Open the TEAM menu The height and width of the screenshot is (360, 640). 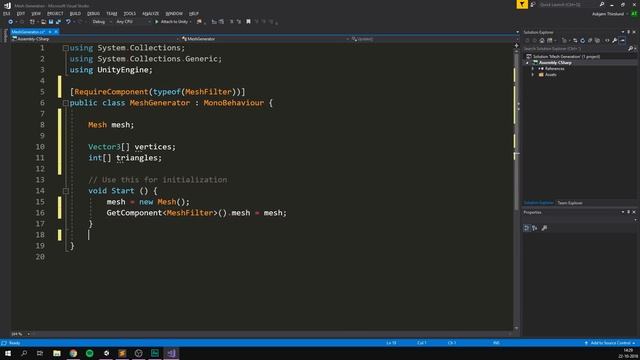[111, 13]
